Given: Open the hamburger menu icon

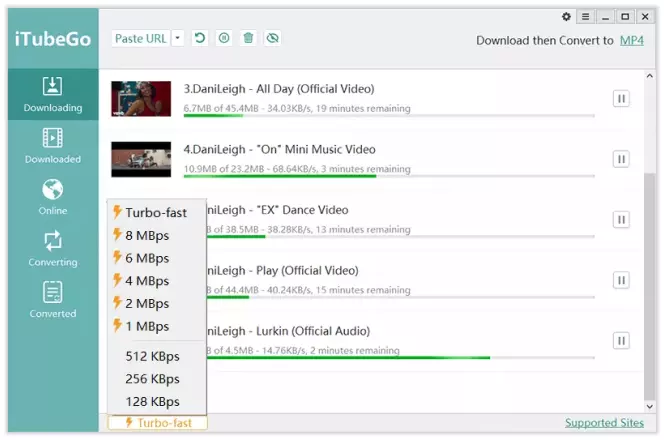Looking at the screenshot, I should (x=586, y=17).
